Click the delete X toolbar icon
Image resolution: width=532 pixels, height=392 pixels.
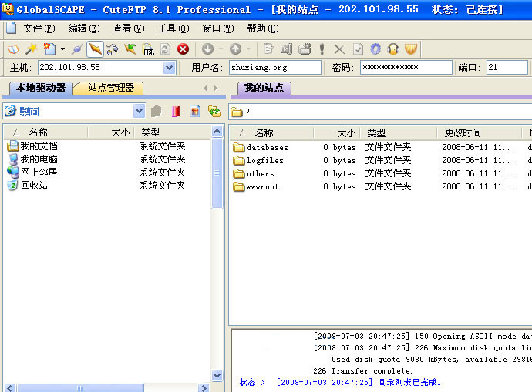click(339, 49)
